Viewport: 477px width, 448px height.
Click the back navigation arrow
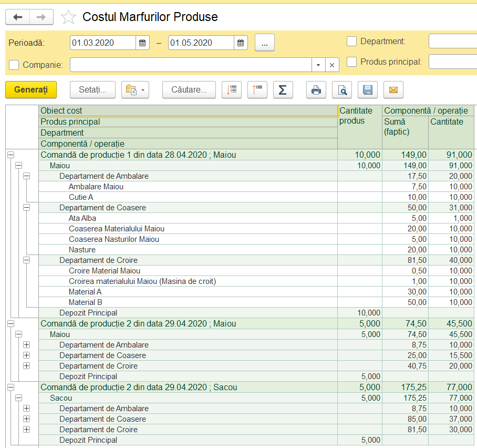(x=18, y=17)
